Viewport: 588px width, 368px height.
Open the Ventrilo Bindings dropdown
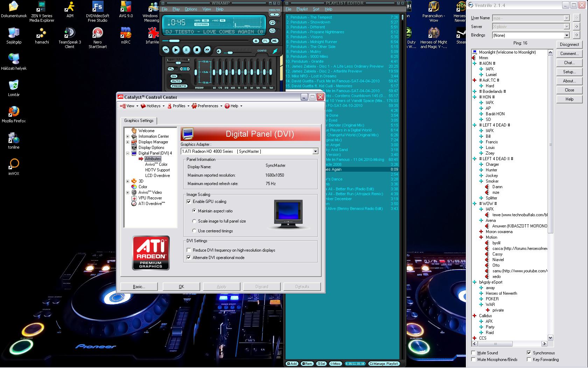click(566, 35)
